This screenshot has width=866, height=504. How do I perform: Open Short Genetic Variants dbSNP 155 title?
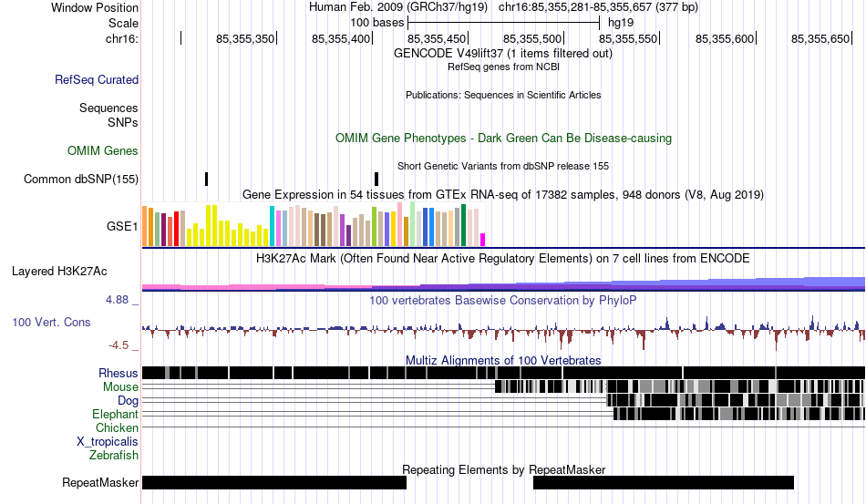503,166
